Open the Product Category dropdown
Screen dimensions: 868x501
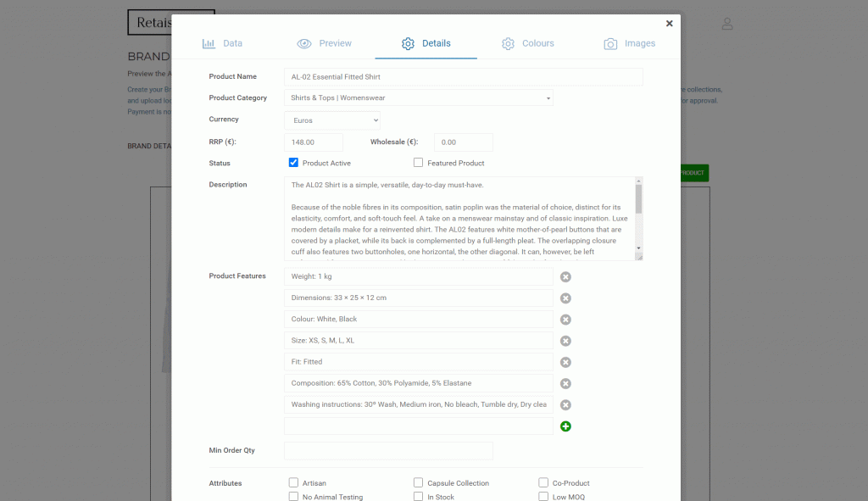coord(419,98)
